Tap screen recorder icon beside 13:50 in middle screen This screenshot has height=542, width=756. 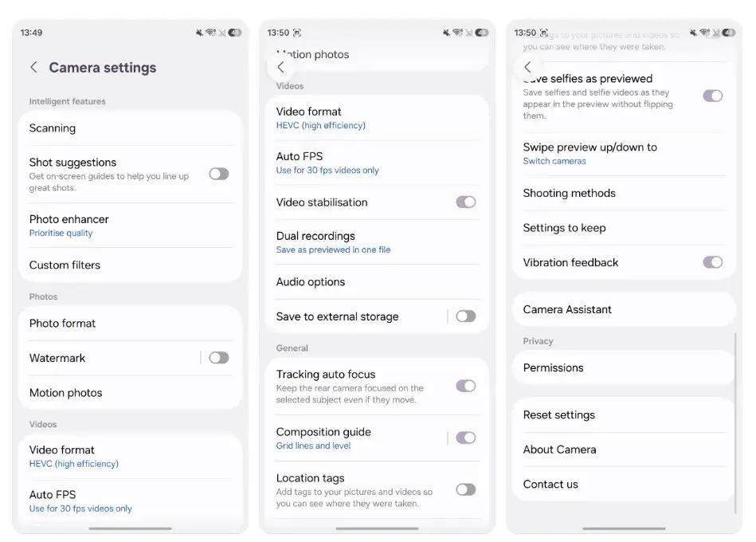[297, 33]
